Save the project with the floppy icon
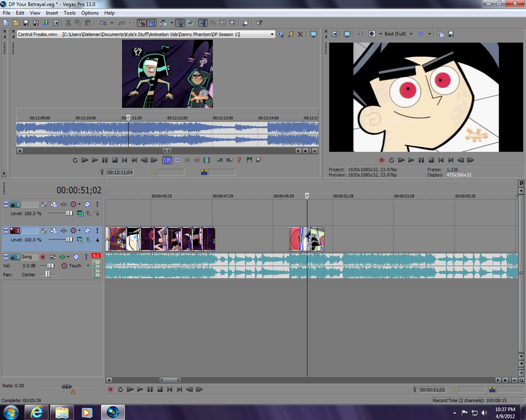The height and width of the screenshot is (420, 526). [26, 23]
